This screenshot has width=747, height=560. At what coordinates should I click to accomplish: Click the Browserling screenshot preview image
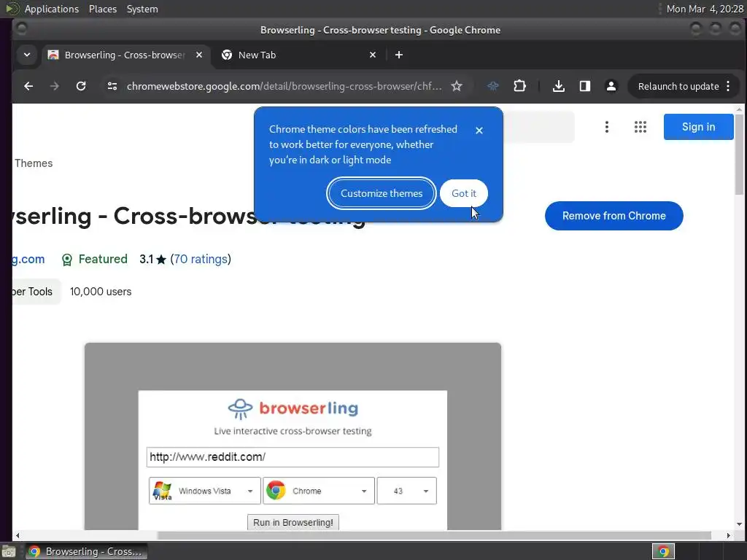coord(293,436)
